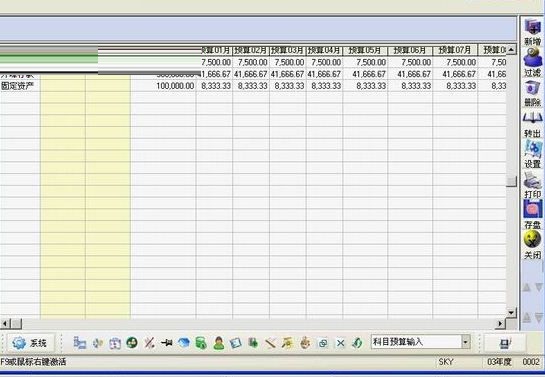Click the black pin toolbar icon

click(x=166, y=343)
